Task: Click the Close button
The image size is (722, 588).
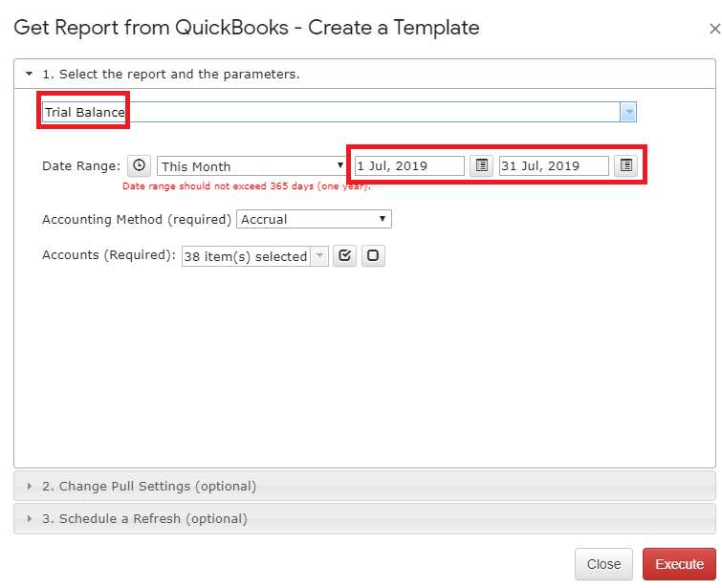Action: (x=603, y=564)
